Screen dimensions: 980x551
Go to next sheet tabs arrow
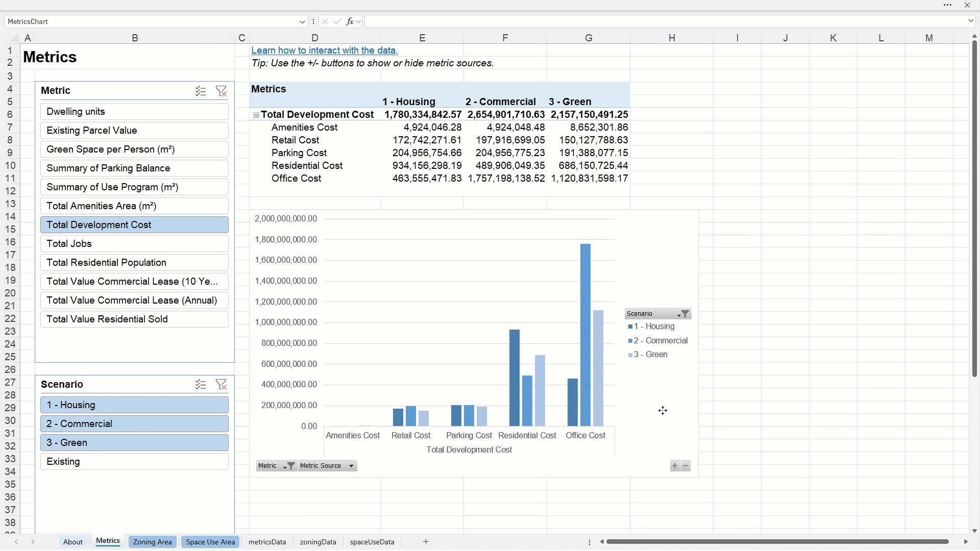33,542
